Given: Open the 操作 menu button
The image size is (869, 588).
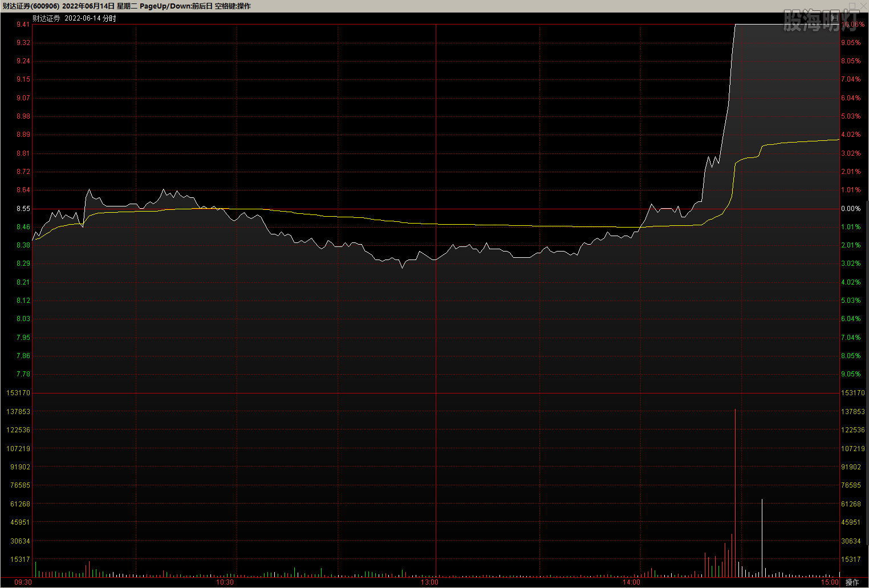Looking at the screenshot, I should click(852, 582).
